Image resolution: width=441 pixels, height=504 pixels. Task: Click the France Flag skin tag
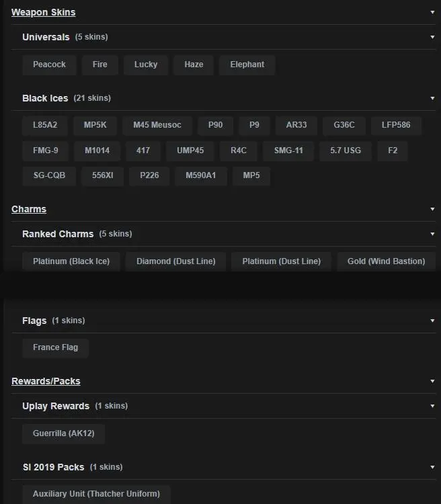tap(55, 347)
